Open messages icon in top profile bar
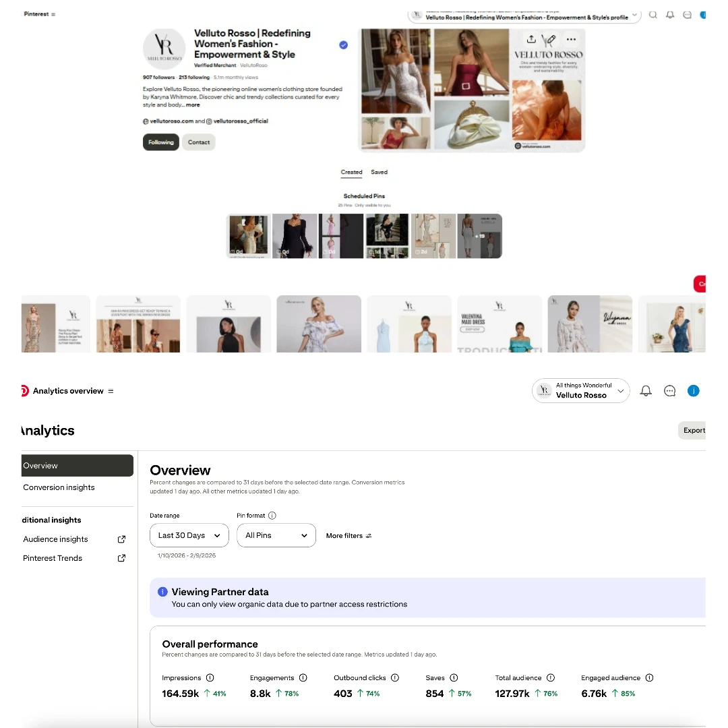This screenshot has height=728, width=728. 687,15
